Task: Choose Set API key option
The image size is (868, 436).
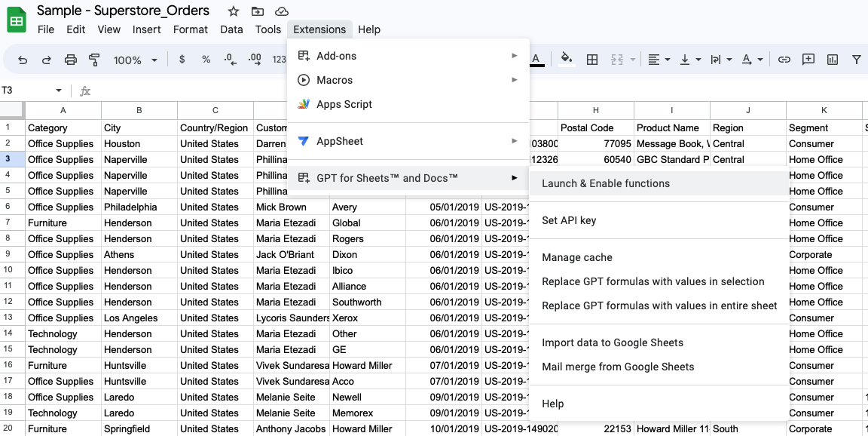Action: tap(569, 220)
